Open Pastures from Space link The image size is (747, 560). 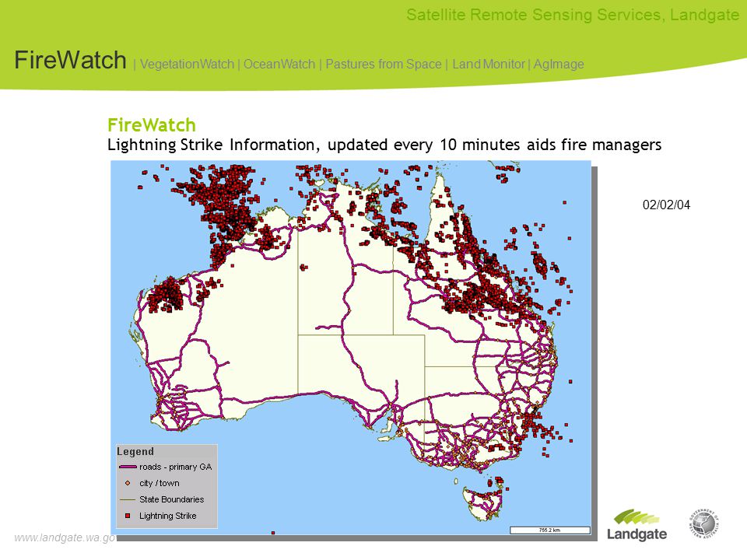coord(384,64)
